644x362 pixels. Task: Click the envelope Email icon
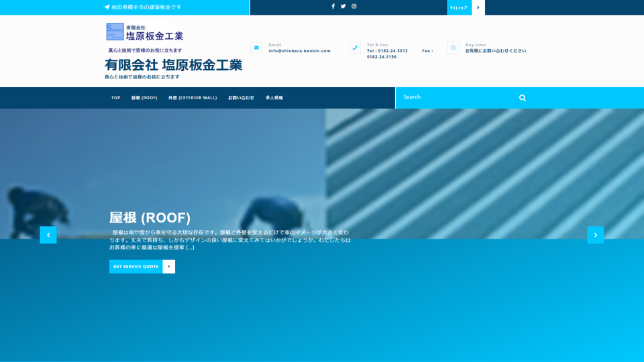coord(256,48)
